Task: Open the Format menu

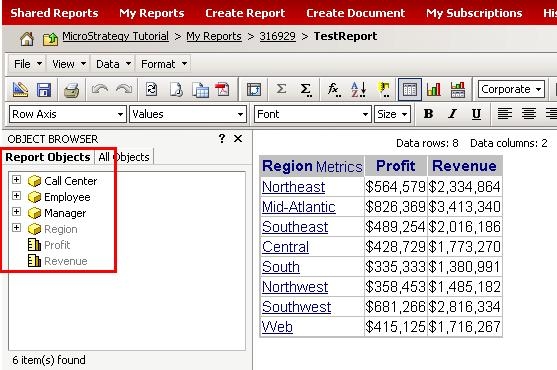Action: pos(163,64)
